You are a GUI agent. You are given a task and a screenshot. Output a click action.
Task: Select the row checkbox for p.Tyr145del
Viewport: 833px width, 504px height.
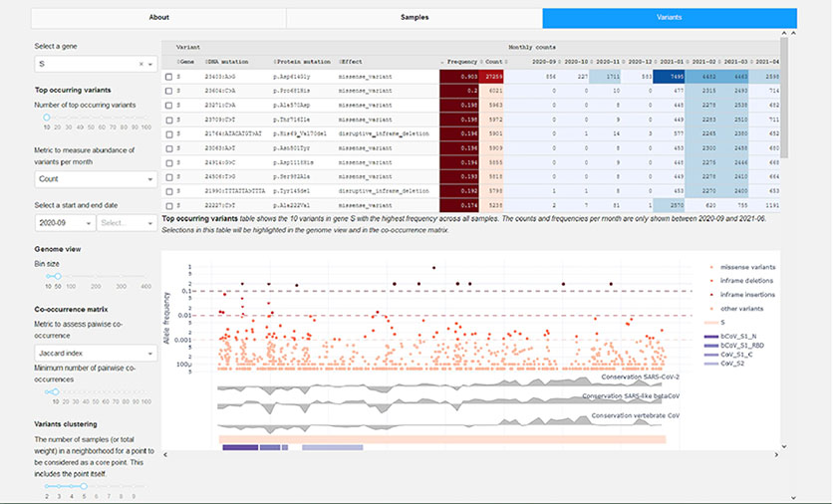pos(169,191)
